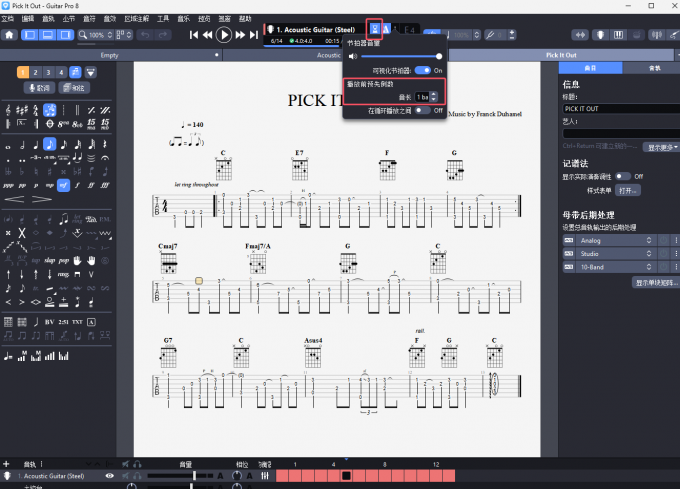
Task: Enable the between-loops count-in toggle
Action: [423, 110]
